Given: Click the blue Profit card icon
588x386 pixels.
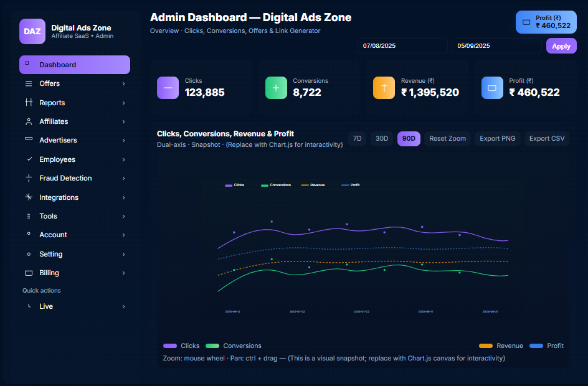Looking at the screenshot, I should [492, 88].
